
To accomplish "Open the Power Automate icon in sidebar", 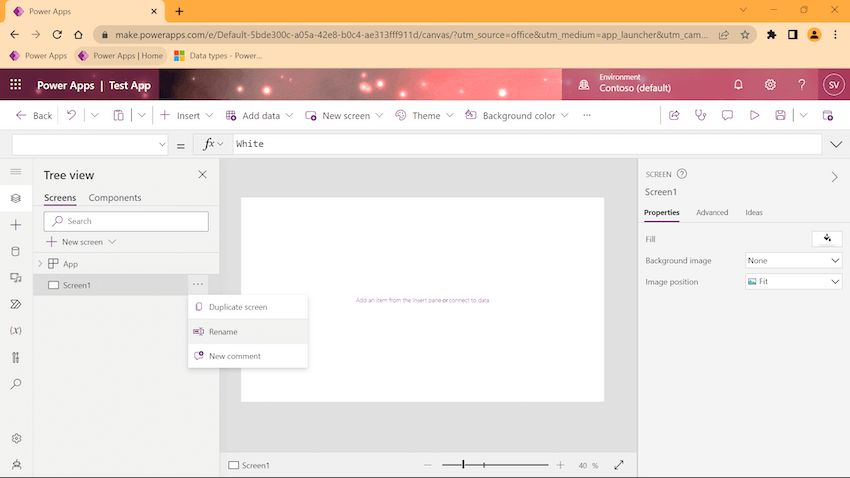I will click(x=16, y=305).
